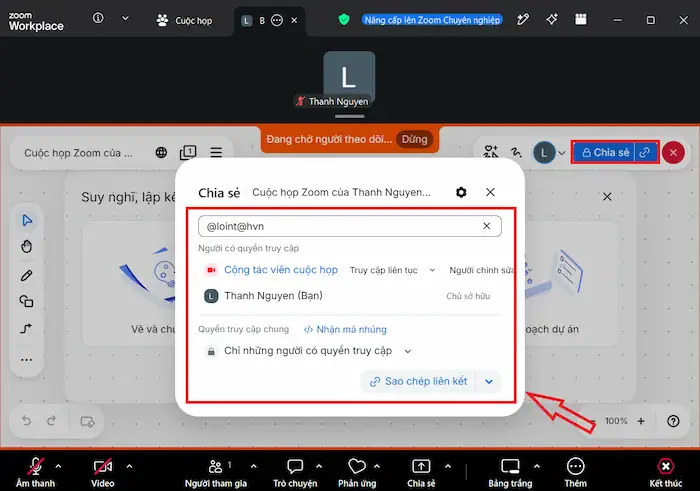
Task: Open the Người tham gia panel
Action: [216, 472]
